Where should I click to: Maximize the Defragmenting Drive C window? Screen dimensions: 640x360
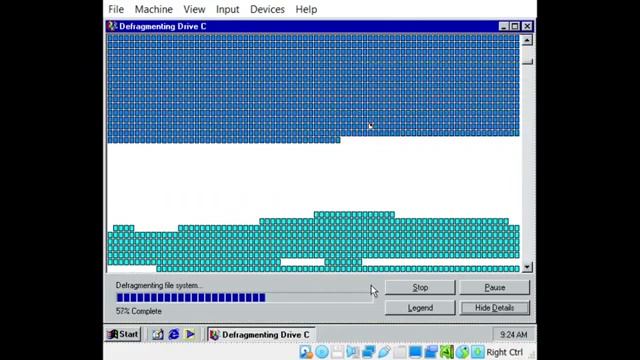pos(515,26)
